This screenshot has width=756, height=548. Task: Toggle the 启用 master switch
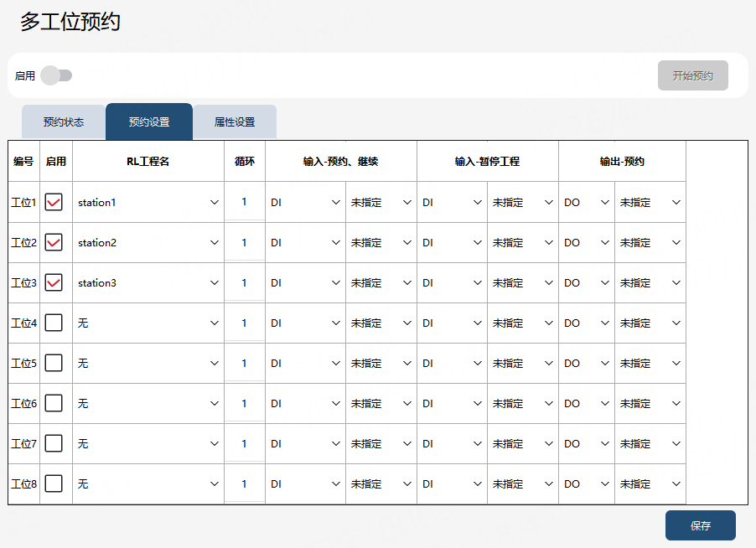tap(56, 75)
